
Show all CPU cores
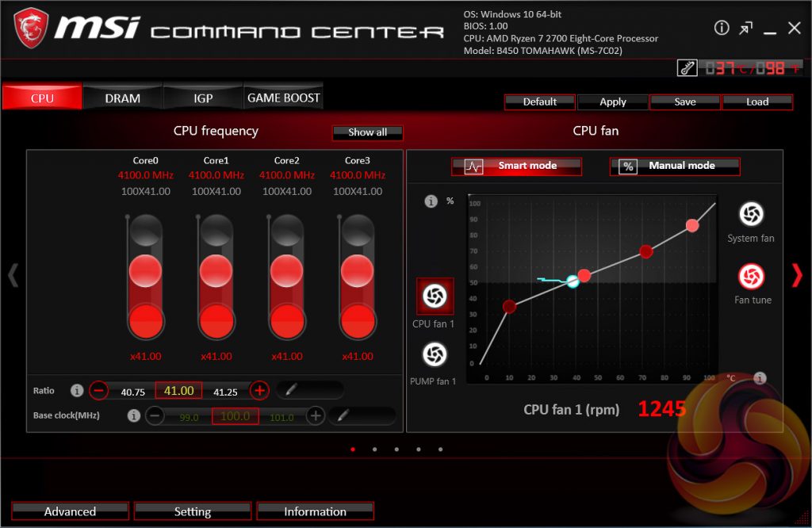(367, 132)
